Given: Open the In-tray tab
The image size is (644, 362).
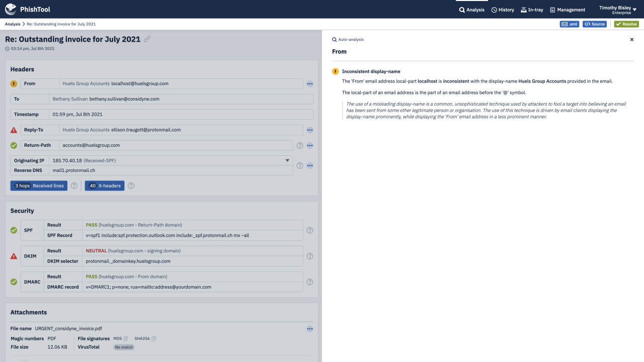Looking at the screenshot, I should click(532, 10).
